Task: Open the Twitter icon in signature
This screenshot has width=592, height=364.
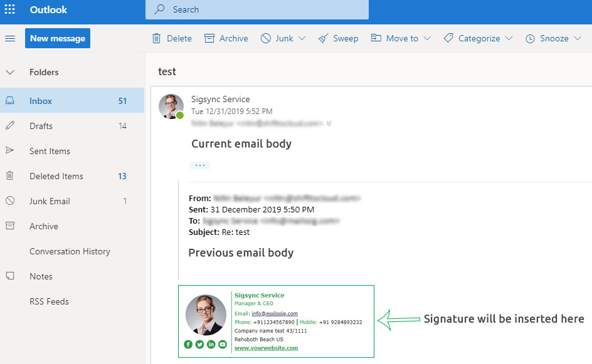Action: (199, 344)
